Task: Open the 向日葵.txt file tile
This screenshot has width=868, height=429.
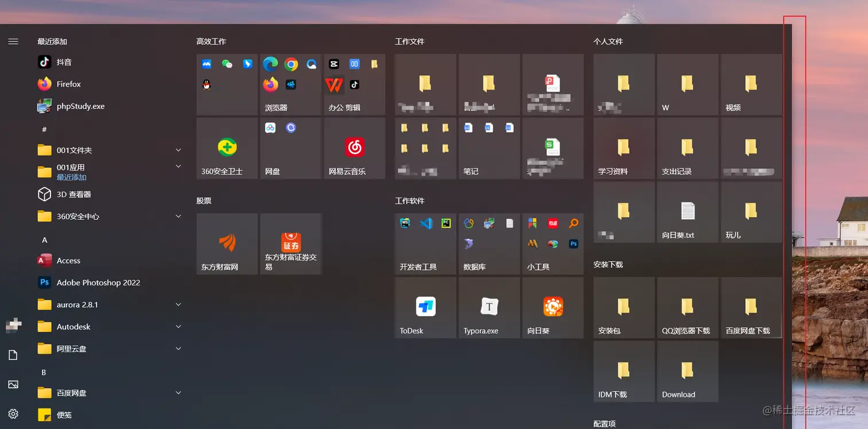Action: tap(688, 212)
